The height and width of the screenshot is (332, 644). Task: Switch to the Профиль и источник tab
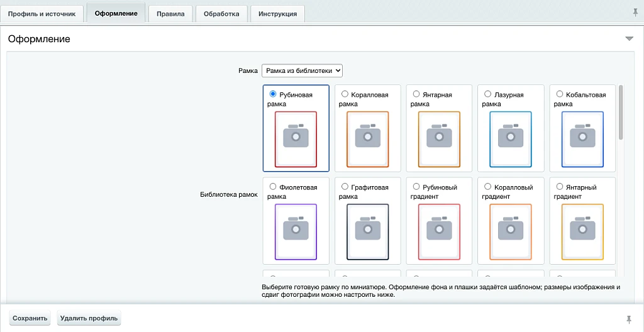42,14
